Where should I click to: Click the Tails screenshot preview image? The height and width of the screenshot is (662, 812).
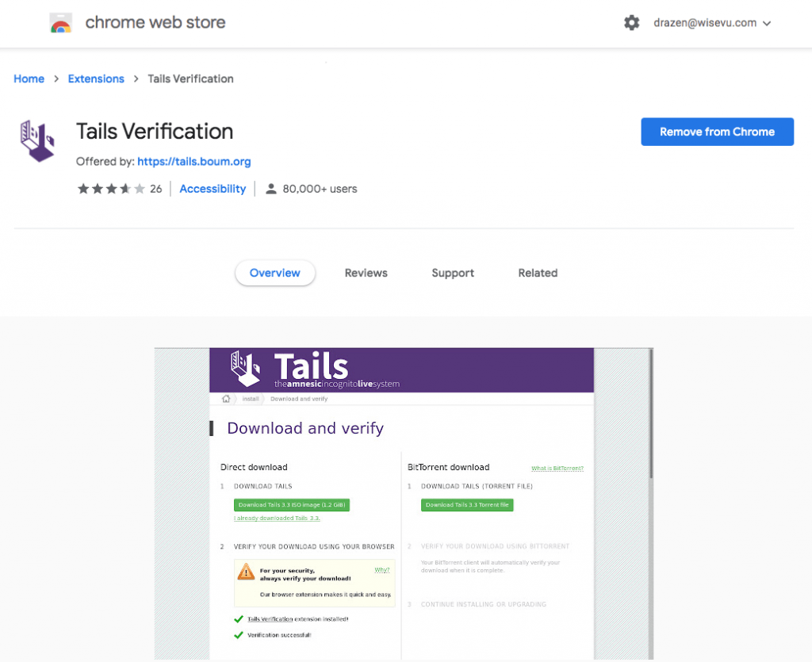404,503
